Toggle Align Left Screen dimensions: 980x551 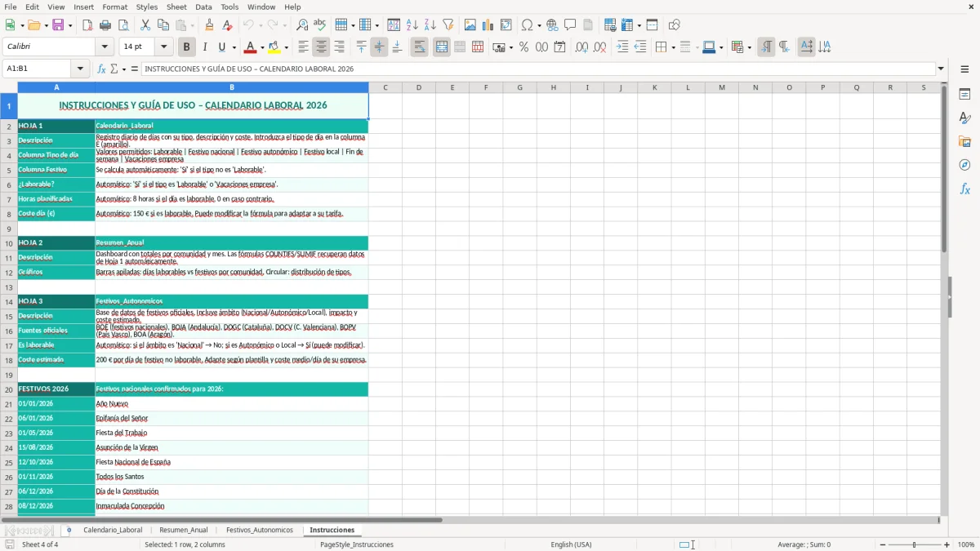(303, 47)
